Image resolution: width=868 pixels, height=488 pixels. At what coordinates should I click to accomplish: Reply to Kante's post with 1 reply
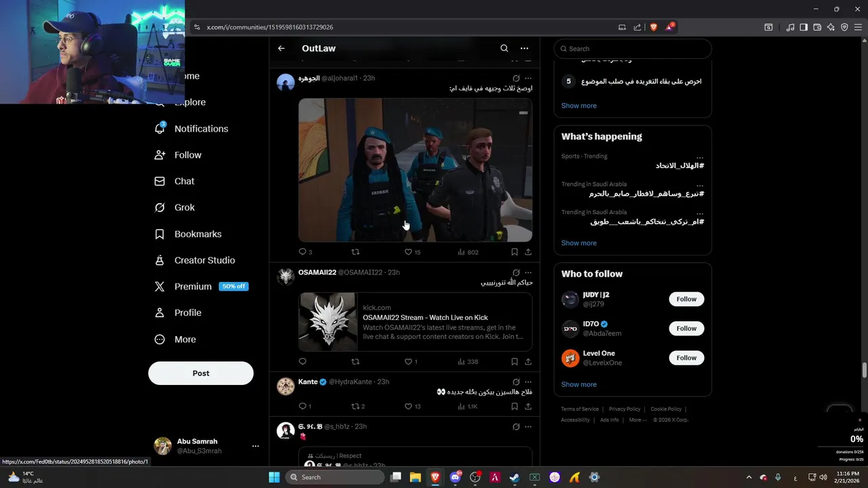pos(305,406)
